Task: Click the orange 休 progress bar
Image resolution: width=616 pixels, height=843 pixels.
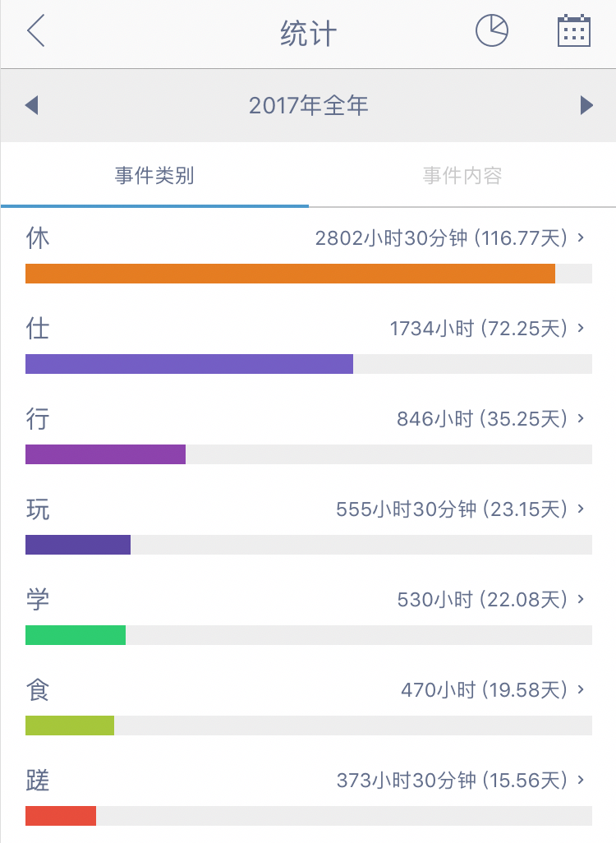Action: pyautogui.click(x=290, y=274)
